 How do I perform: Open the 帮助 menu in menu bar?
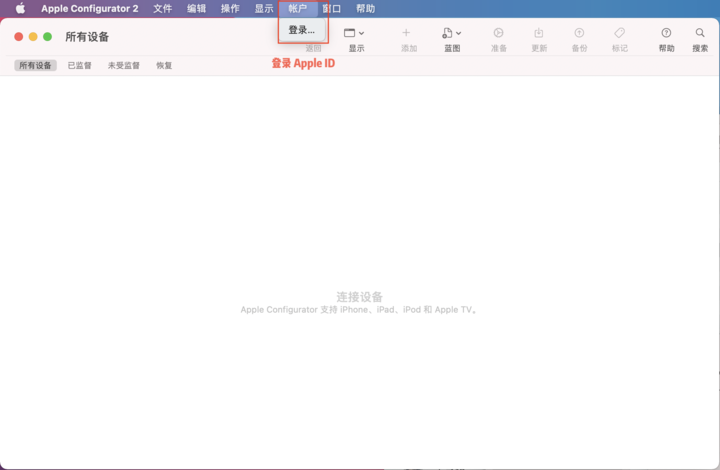(x=366, y=8)
